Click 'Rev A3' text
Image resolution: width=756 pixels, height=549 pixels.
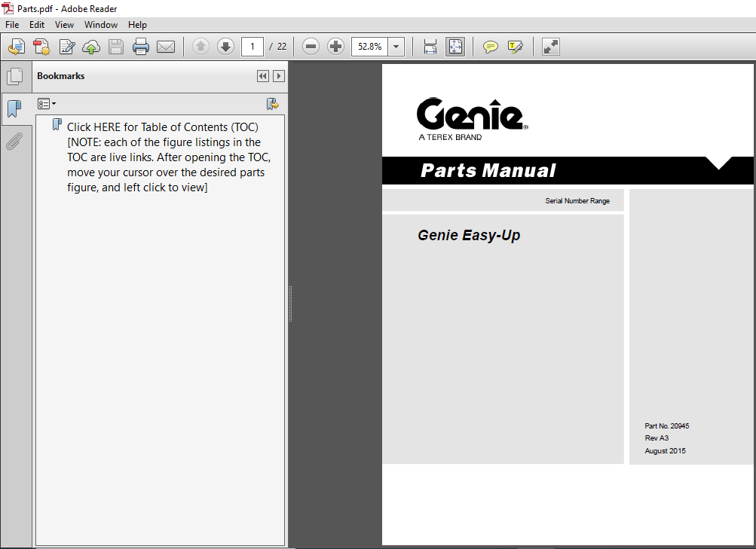[657, 438]
